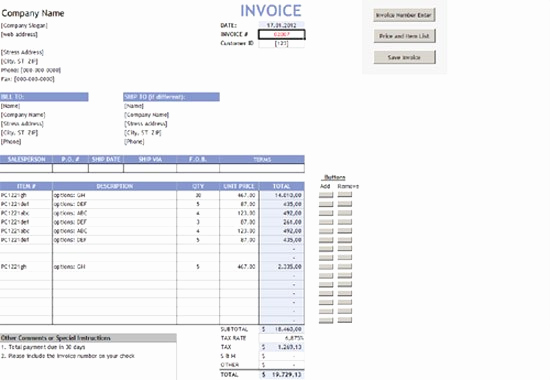Select the total cell 14,010.00
550x380 pixels.
[x=282, y=195]
